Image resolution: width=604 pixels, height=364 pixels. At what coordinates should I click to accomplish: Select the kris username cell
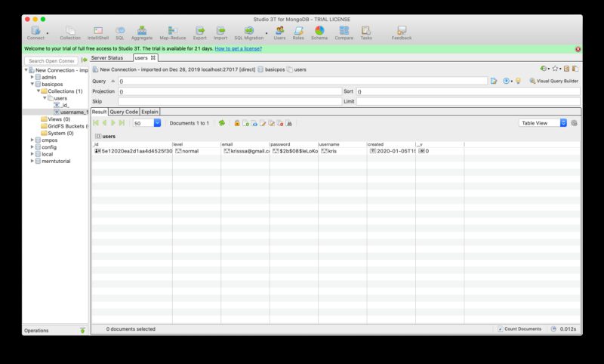[343, 151]
